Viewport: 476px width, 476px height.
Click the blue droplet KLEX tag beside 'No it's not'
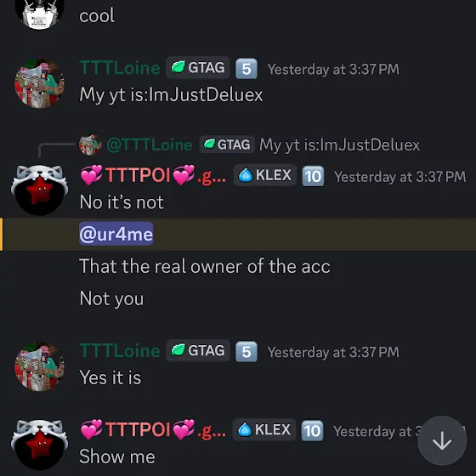click(x=264, y=175)
